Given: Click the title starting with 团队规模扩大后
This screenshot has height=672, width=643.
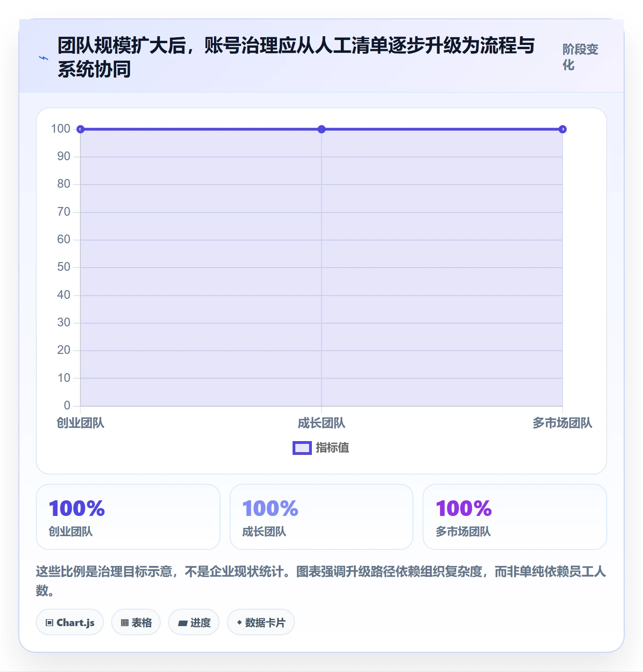Looking at the screenshot, I should pyautogui.click(x=296, y=57).
